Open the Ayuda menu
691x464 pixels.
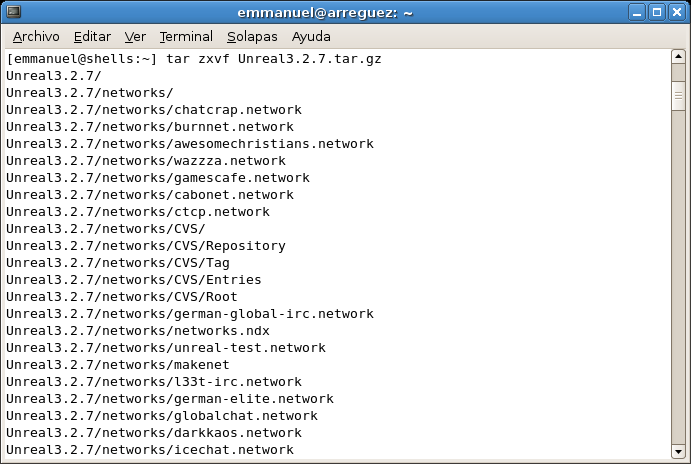311,37
